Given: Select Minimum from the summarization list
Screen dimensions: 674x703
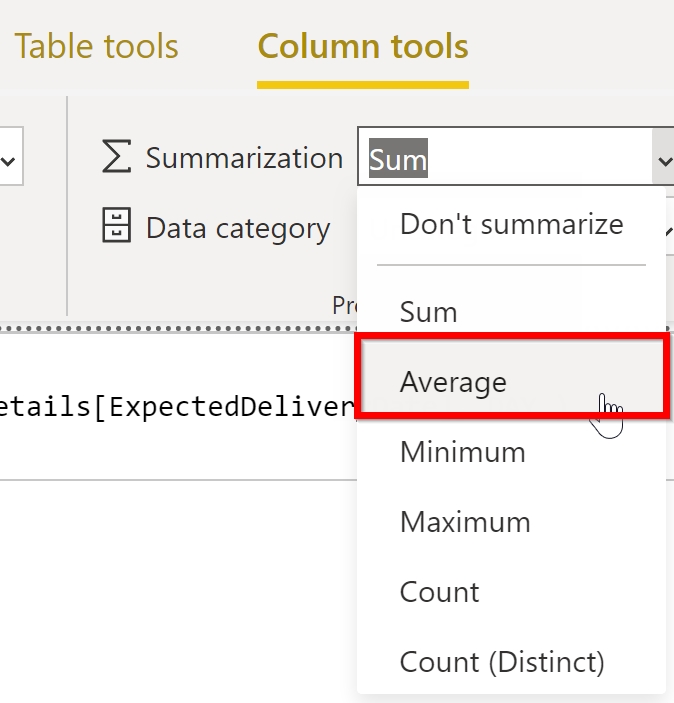Looking at the screenshot, I should click(x=511, y=452).
